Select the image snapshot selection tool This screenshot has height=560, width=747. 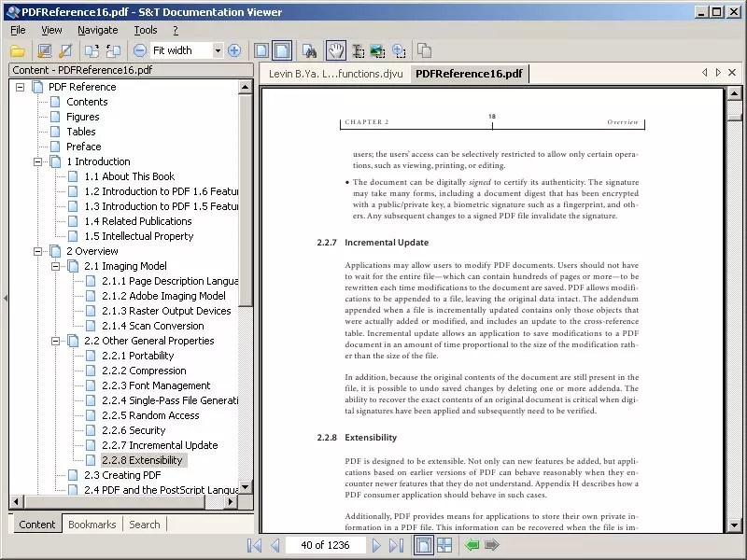[378, 50]
